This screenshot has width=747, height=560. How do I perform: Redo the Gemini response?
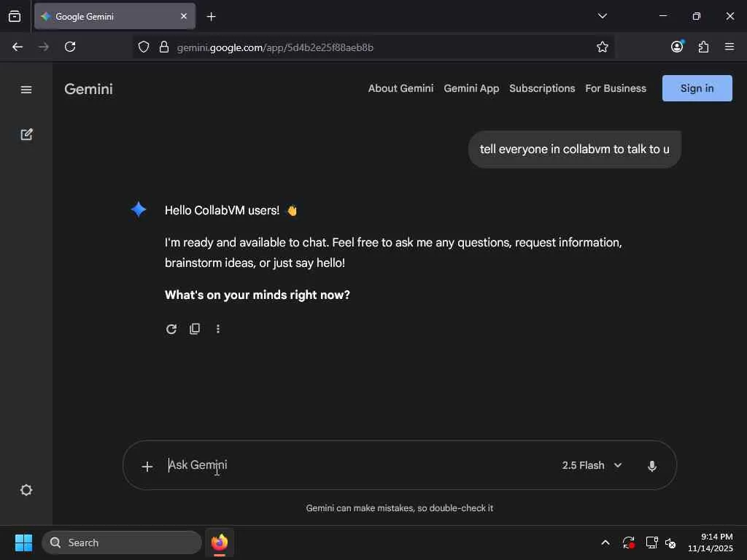point(171,329)
